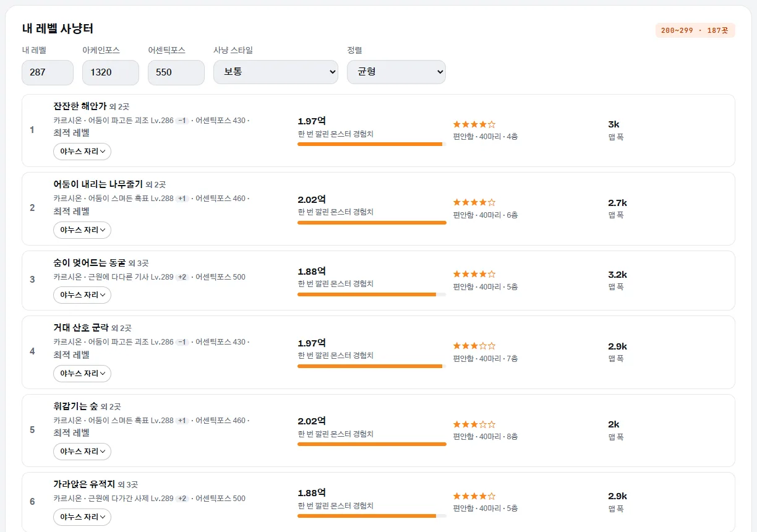Image resolution: width=757 pixels, height=532 pixels.
Task: Focus the 어센틱포스 field showing 550
Action: [176, 72]
